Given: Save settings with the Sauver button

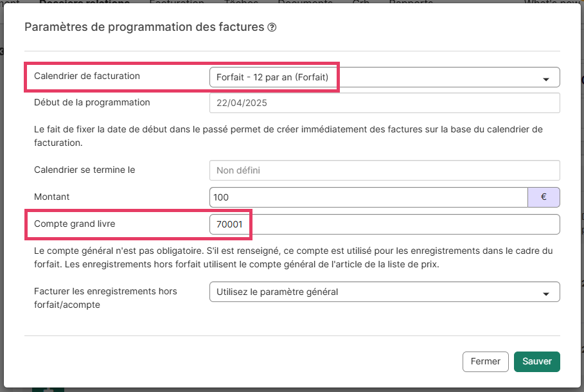Looking at the screenshot, I should coord(537,362).
